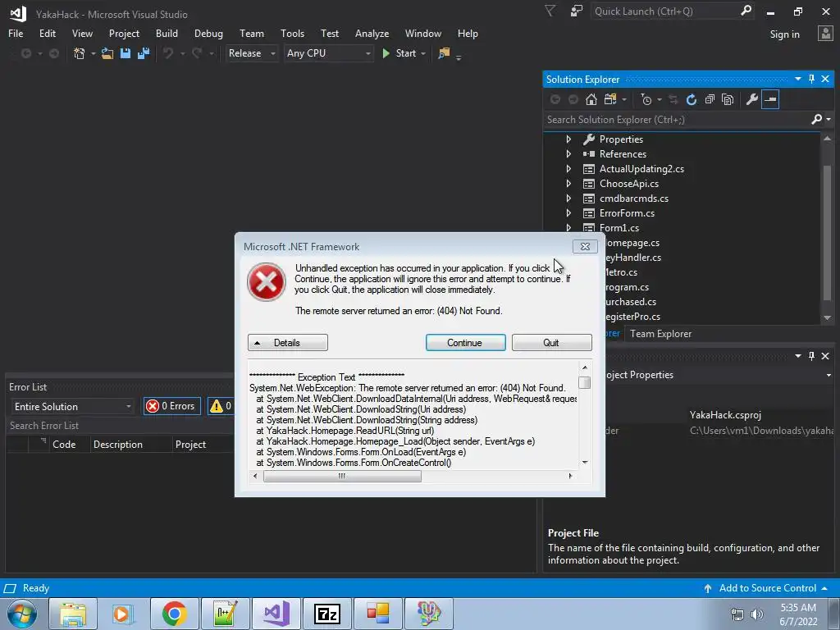The width and height of the screenshot is (840, 630).
Task: Click the speaker volume tray icon
Action: (x=756, y=614)
